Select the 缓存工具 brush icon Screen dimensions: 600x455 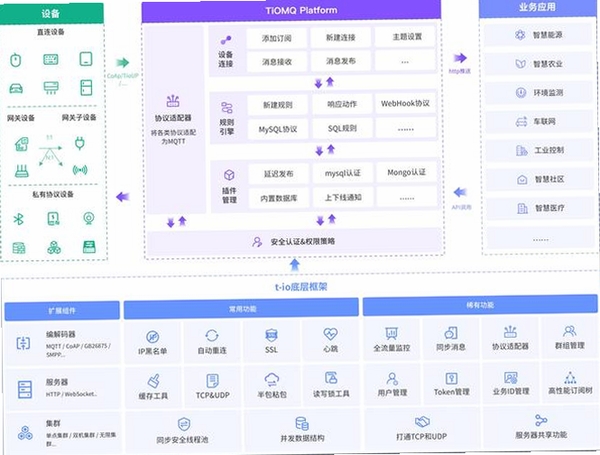tap(154, 381)
